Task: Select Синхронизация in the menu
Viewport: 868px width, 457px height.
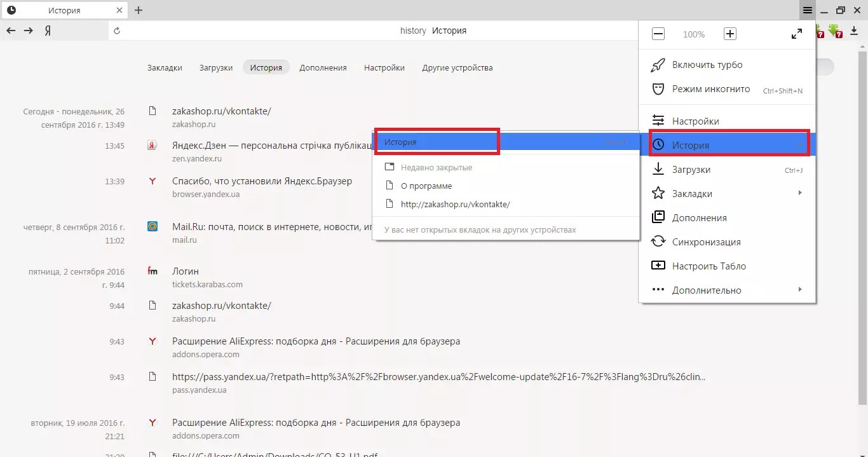Action: (x=706, y=242)
